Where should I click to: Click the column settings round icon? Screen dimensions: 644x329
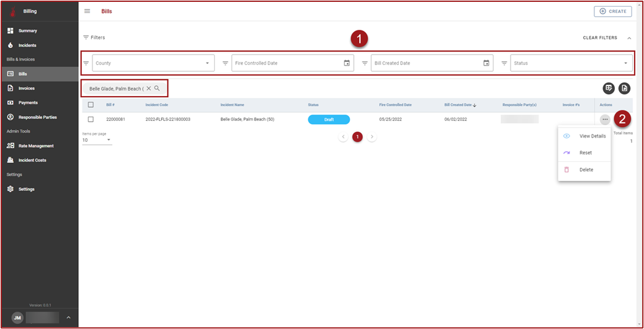(609, 89)
